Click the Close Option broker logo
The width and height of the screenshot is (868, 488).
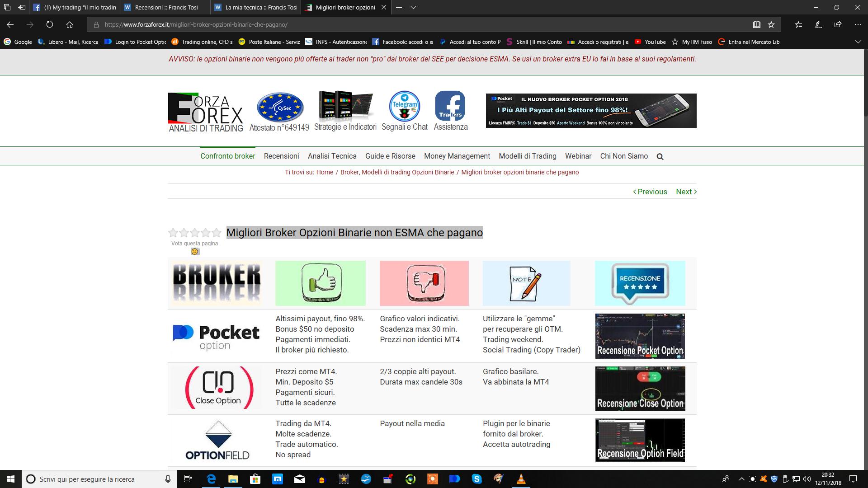tap(218, 388)
